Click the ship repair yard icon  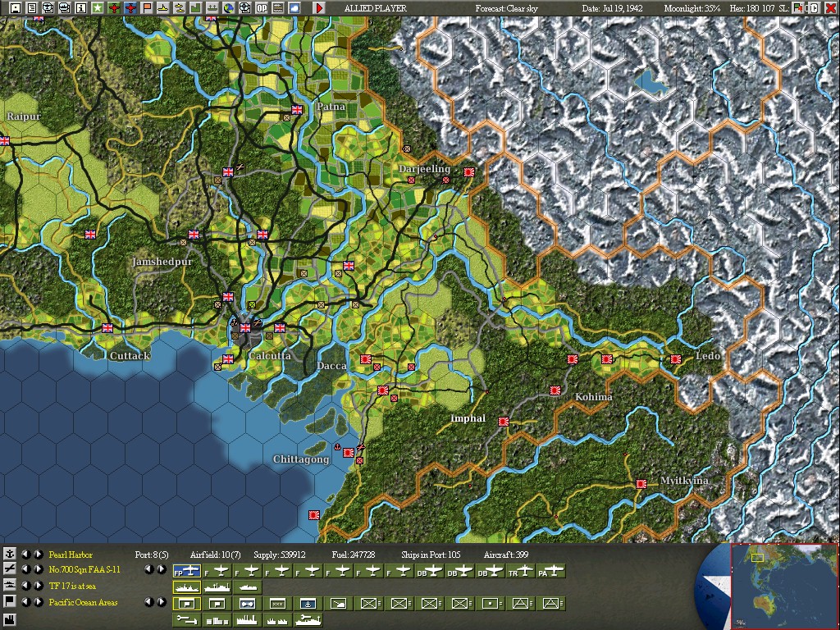[308, 620]
